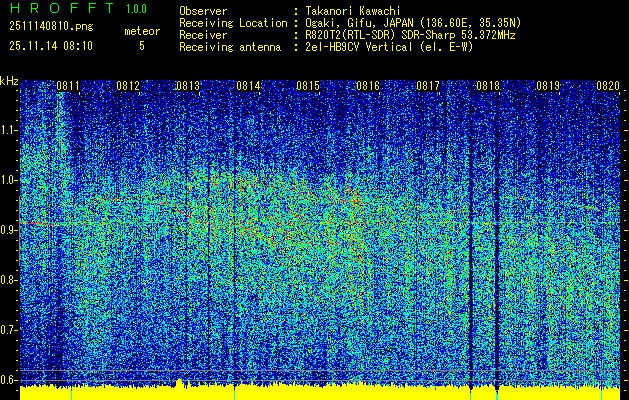Click the Receiver label
The image size is (629, 400).
[203, 35]
